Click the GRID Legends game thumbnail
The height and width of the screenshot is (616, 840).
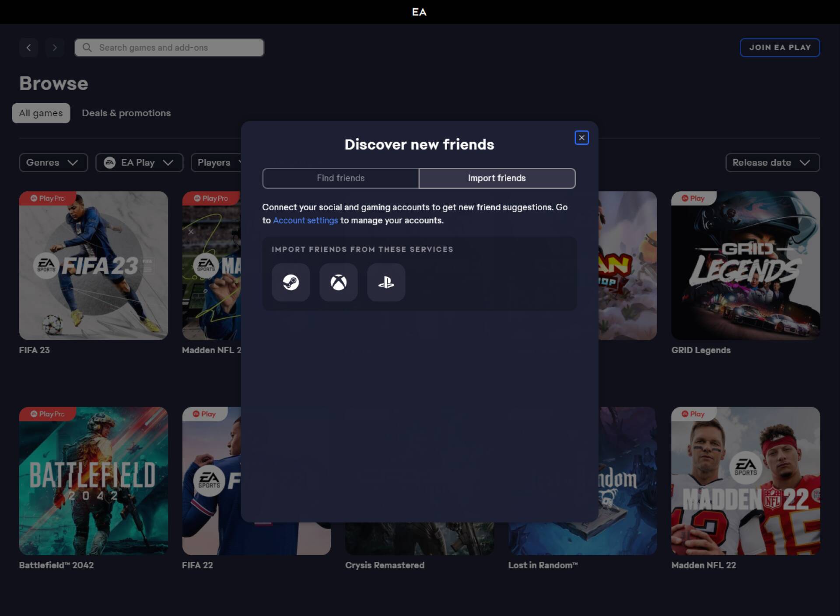[746, 265]
